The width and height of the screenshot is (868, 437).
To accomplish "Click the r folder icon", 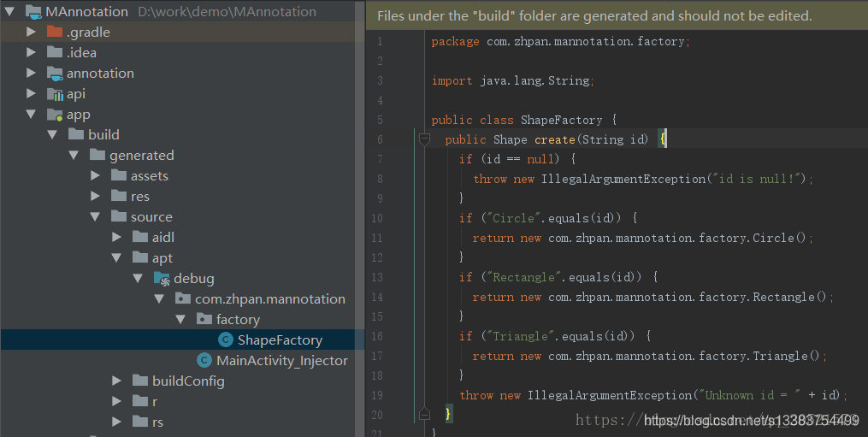I will point(140,401).
